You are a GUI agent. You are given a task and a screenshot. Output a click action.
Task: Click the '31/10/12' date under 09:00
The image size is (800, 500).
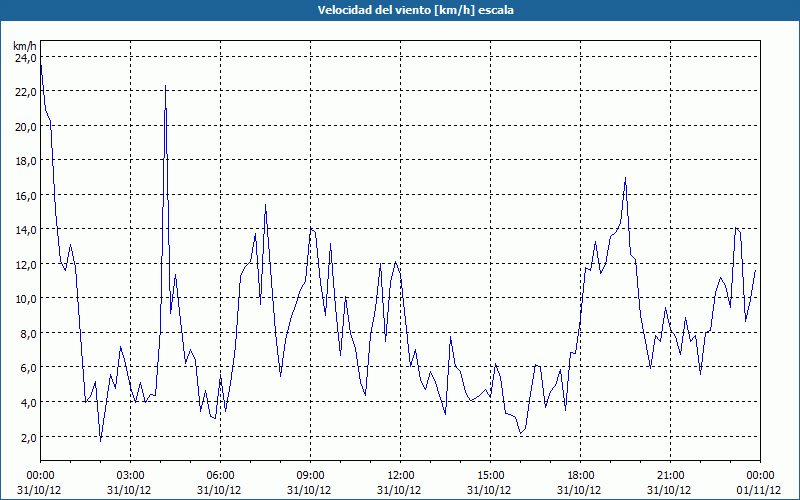(310, 490)
